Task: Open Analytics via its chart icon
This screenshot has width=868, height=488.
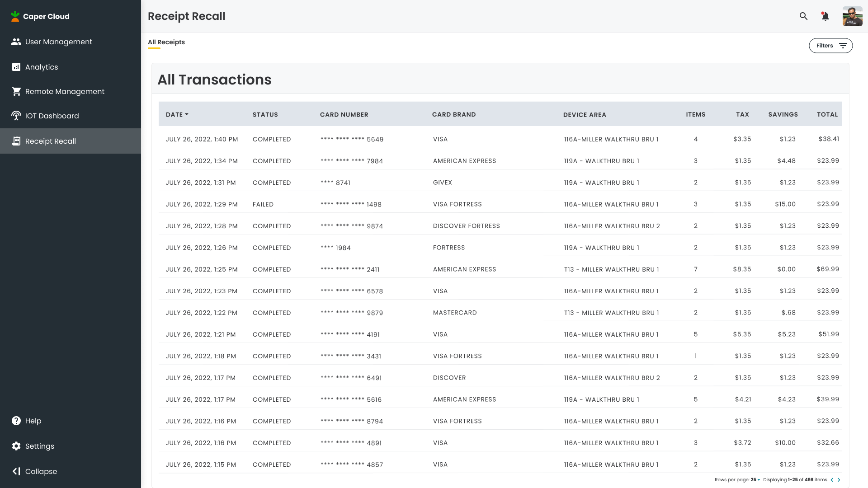Action: coord(16,67)
